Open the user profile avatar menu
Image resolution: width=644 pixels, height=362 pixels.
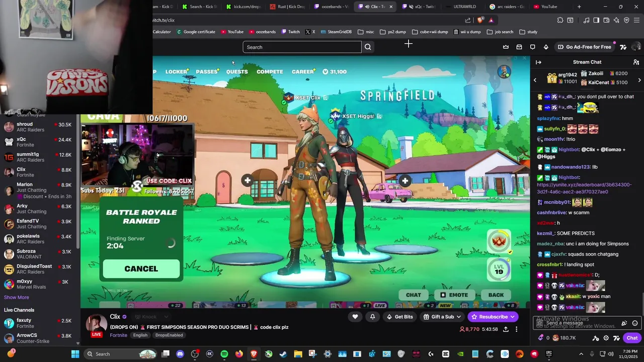636,47
